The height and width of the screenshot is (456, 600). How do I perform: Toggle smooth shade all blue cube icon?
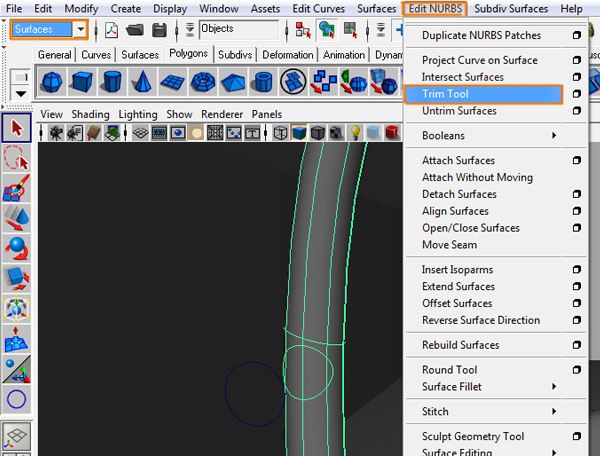(299, 133)
